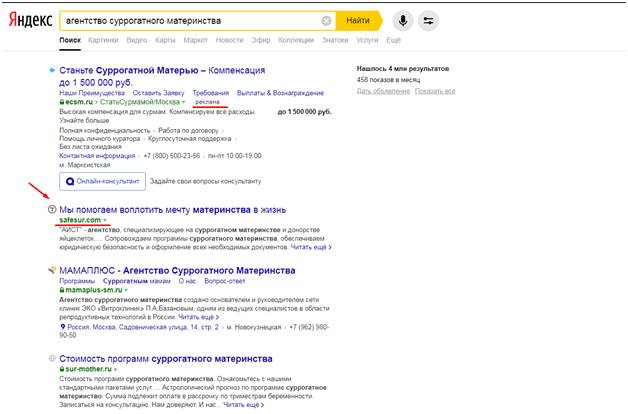
Task: Click the 'реклама' label on the ad
Action: [207, 102]
